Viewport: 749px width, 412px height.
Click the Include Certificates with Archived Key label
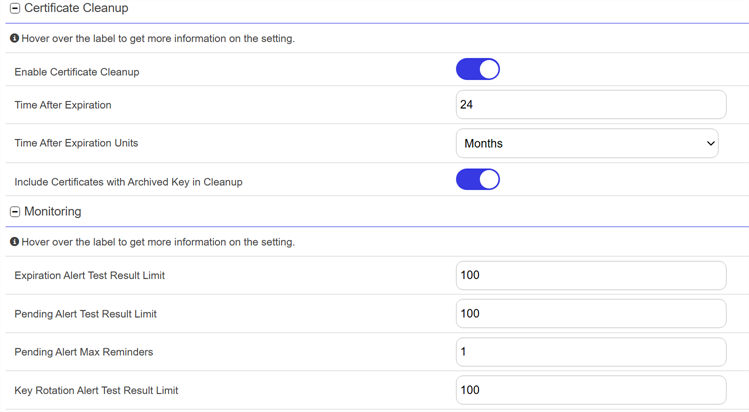pyautogui.click(x=128, y=182)
